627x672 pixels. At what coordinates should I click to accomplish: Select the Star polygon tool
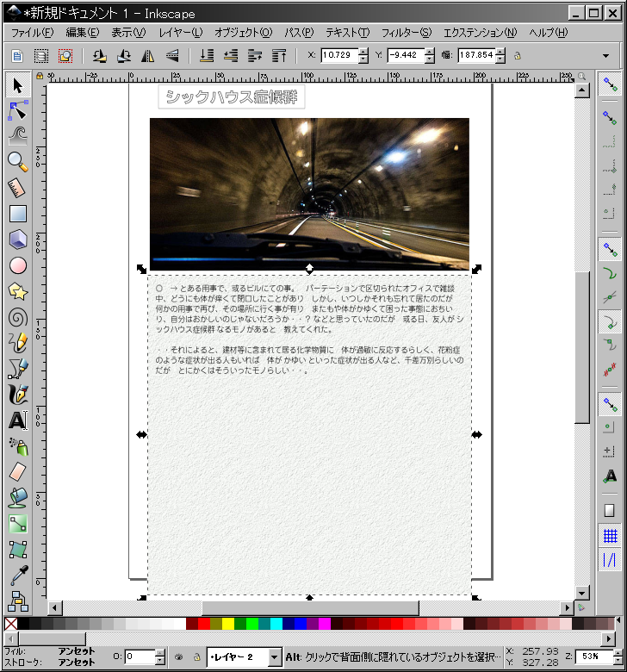pyautogui.click(x=17, y=291)
